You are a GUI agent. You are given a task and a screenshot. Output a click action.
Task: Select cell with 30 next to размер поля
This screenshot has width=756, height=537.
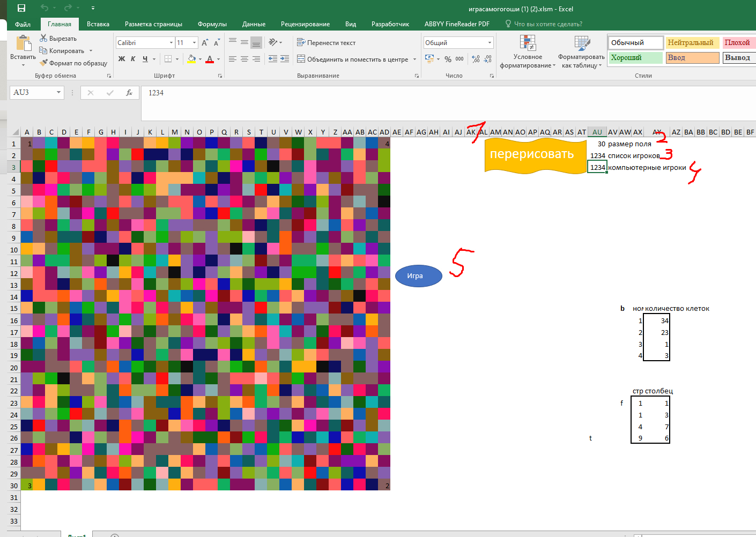597,144
